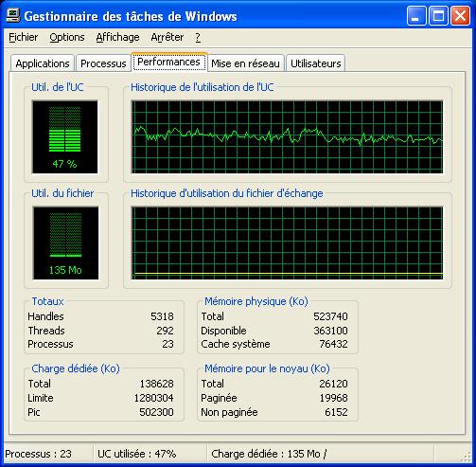Switch to the Applications tab
Viewport: 476px width, 467px height.
click(43, 63)
